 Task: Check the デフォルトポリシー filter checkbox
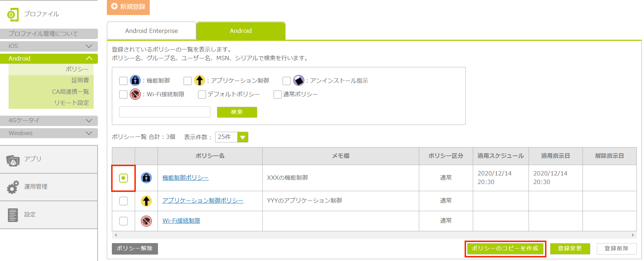[202, 95]
